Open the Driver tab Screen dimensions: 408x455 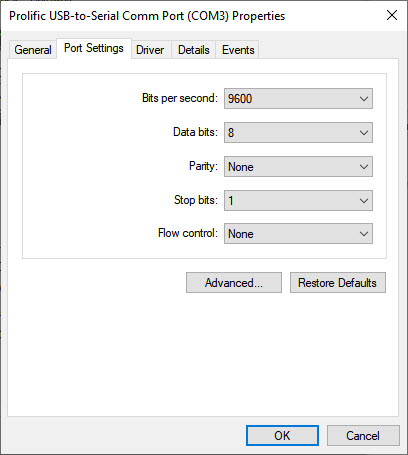point(151,50)
